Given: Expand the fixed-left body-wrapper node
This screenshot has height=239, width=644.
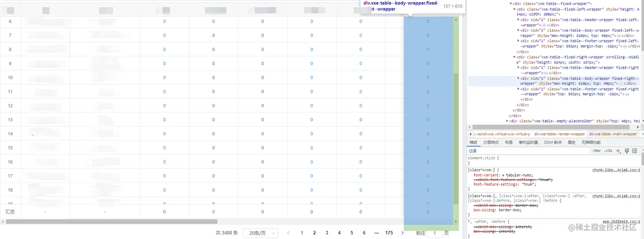Looking at the screenshot, I should coord(518,30).
